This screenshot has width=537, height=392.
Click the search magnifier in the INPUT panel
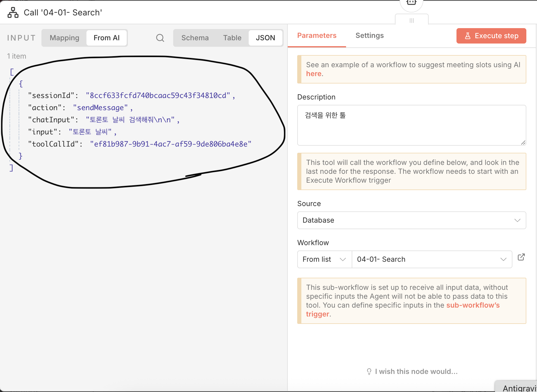(x=160, y=38)
